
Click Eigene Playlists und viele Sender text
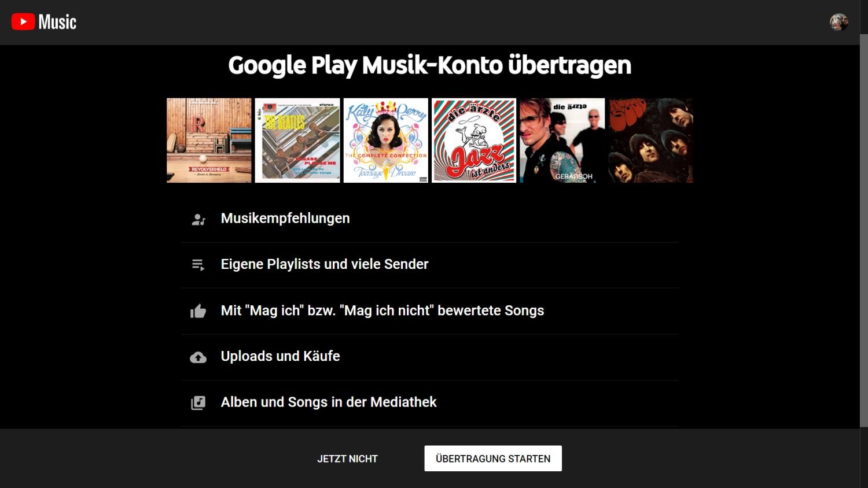325,264
